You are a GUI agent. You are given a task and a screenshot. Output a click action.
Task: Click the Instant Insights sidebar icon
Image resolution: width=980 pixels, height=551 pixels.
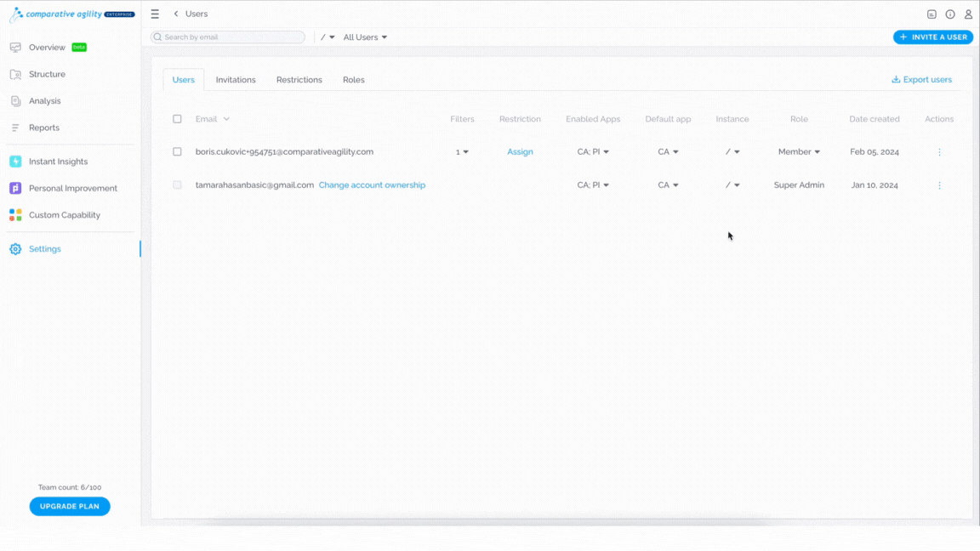tap(15, 162)
